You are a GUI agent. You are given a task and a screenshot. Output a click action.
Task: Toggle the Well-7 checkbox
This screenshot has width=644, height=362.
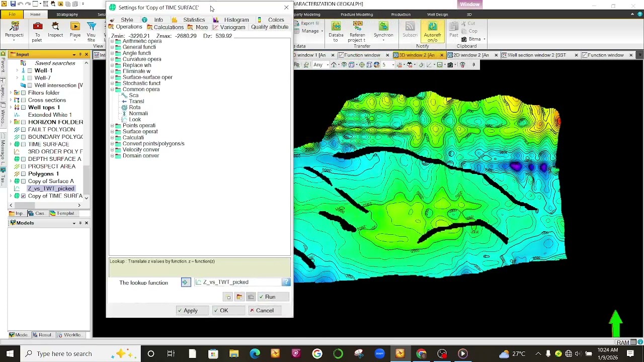pos(30,78)
